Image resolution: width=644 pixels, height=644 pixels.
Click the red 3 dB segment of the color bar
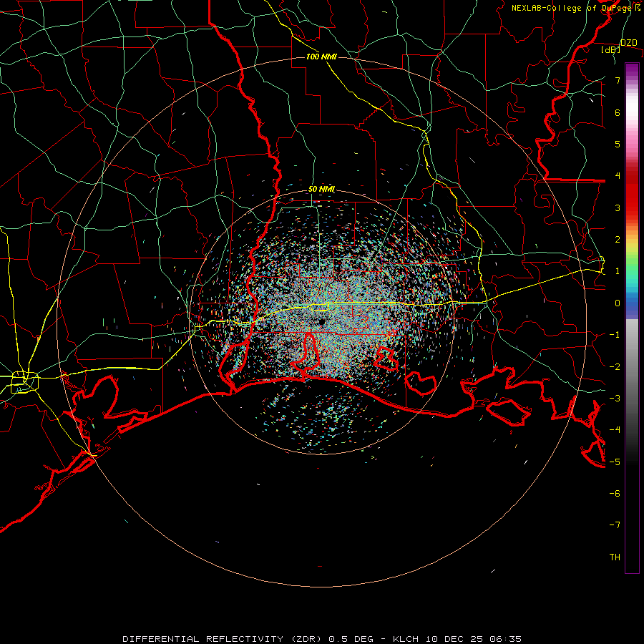coord(632,208)
